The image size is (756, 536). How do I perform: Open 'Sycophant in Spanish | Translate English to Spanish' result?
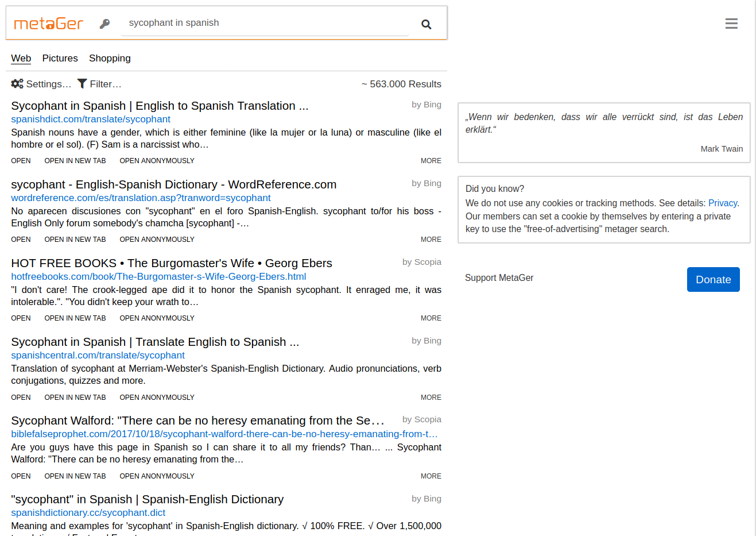[155, 342]
